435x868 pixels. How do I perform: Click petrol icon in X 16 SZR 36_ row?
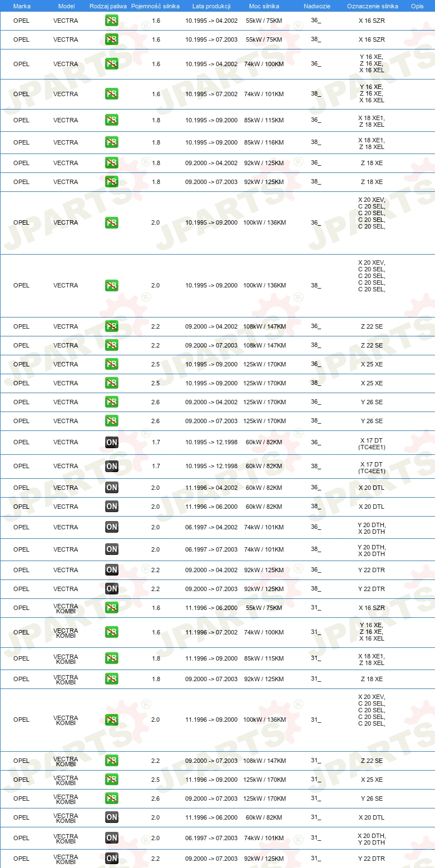tap(111, 21)
